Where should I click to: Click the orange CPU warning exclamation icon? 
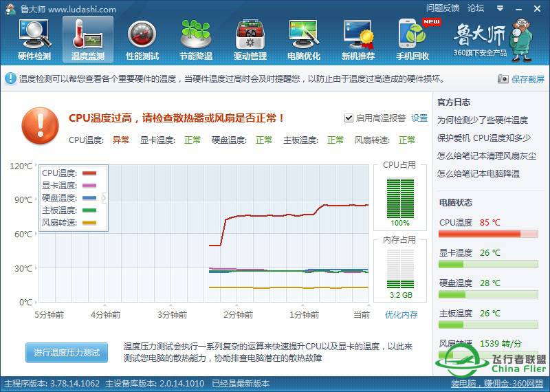pos(40,126)
